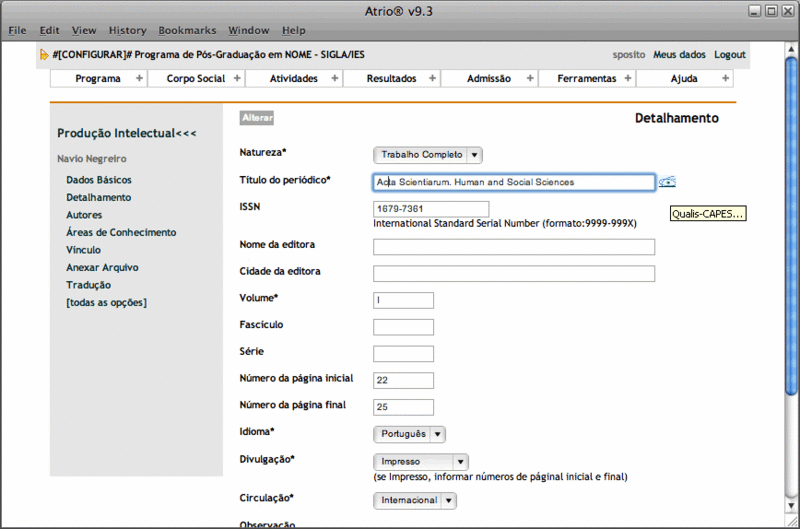Open the Idioma dropdown

409,434
